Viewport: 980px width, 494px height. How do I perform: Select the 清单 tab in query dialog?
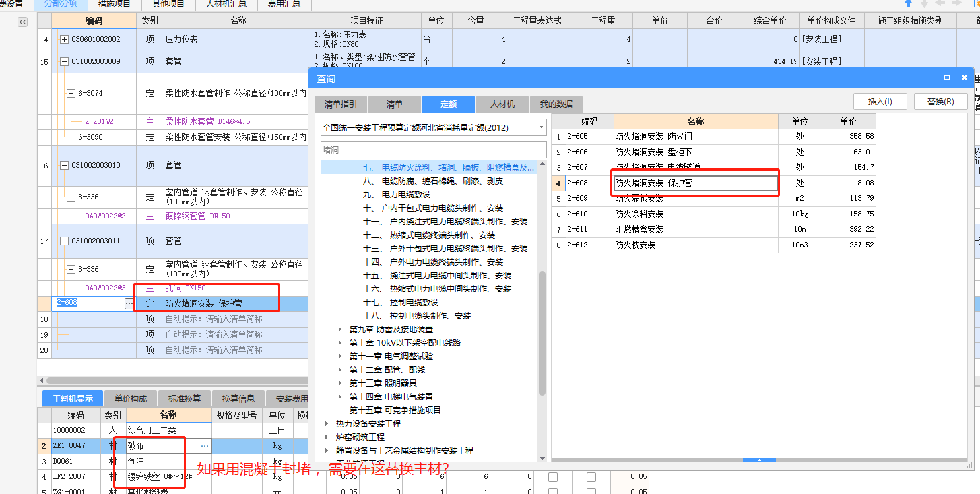tap(395, 104)
